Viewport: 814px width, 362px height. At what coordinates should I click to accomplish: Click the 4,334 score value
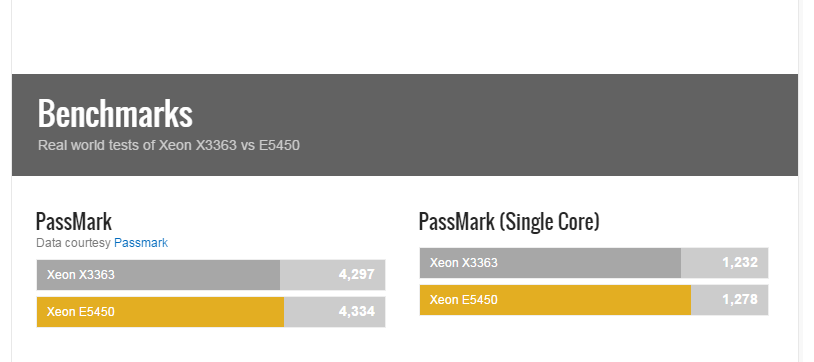point(357,311)
